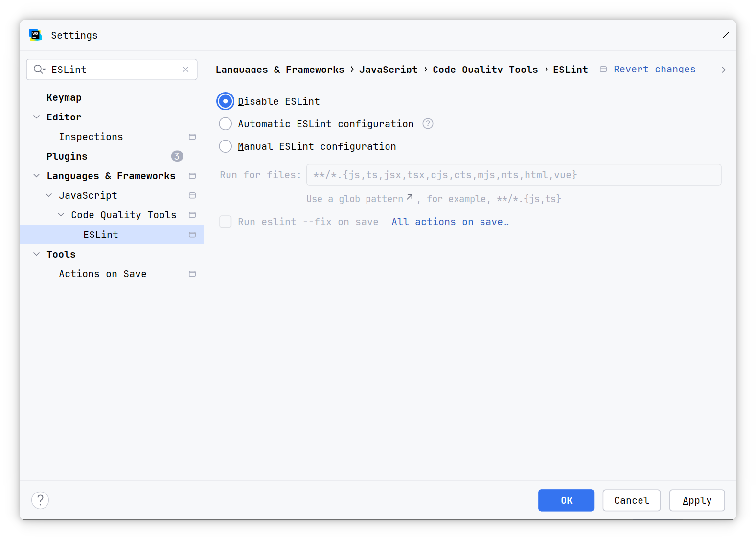Choose Manual ESLint configuration radio option
The width and height of the screenshot is (756, 540).
[225, 146]
